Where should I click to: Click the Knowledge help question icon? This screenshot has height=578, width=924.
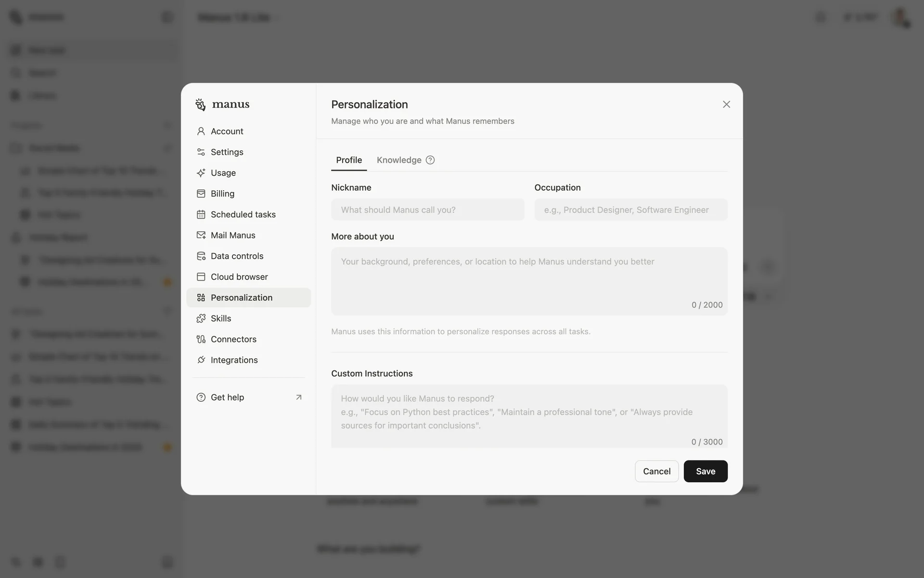tap(430, 160)
